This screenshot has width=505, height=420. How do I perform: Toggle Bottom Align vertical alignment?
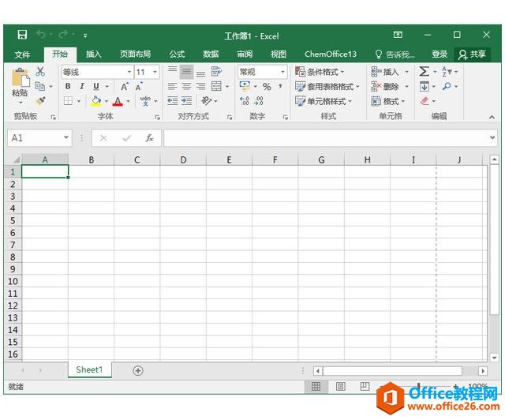click(200, 73)
